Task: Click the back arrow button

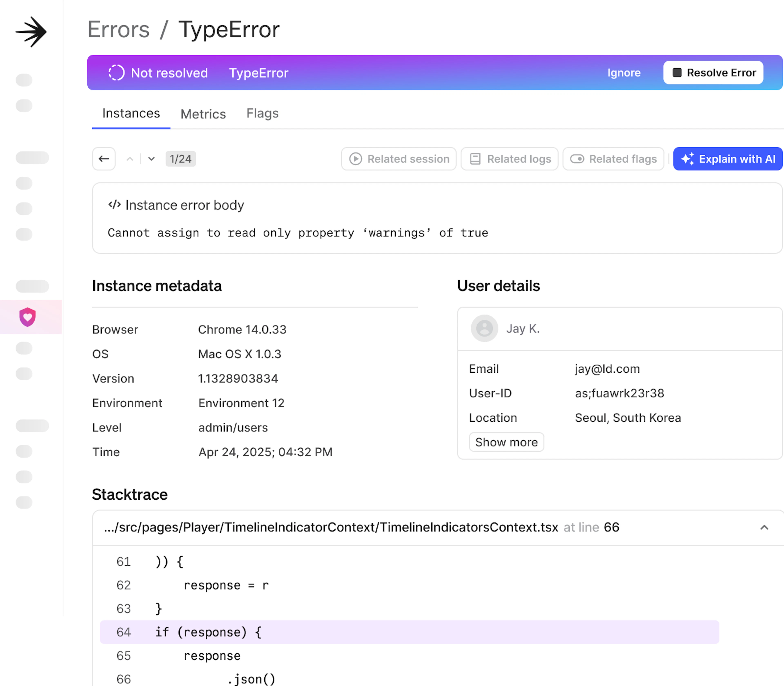Action: (104, 159)
